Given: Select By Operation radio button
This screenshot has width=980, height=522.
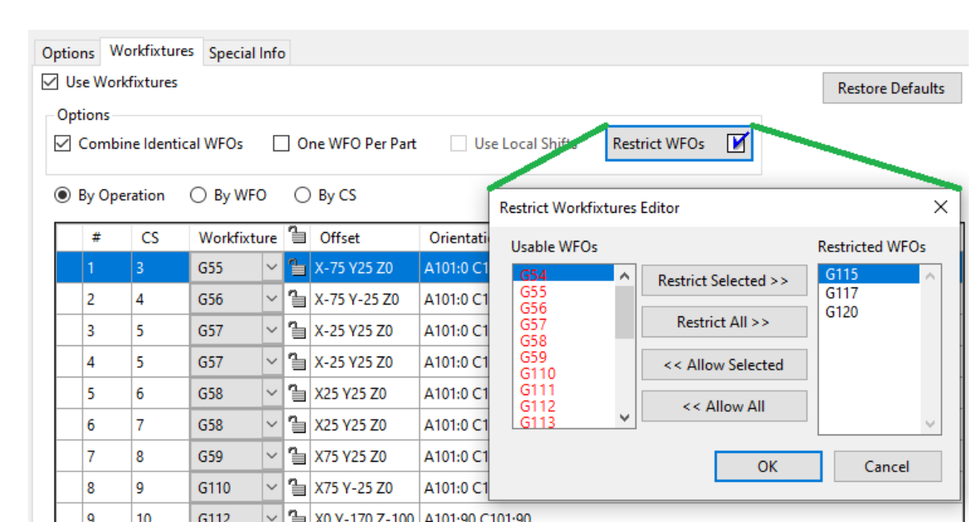Looking at the screenshot, I should tap(62, 195).
